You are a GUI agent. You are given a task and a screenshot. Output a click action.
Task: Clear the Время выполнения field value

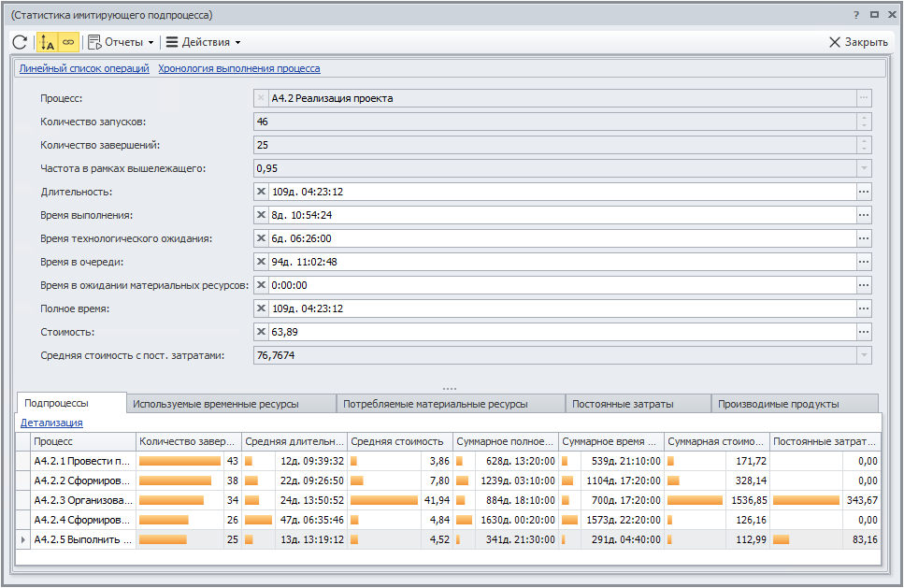pyautogui.click(x=262, y=215)
